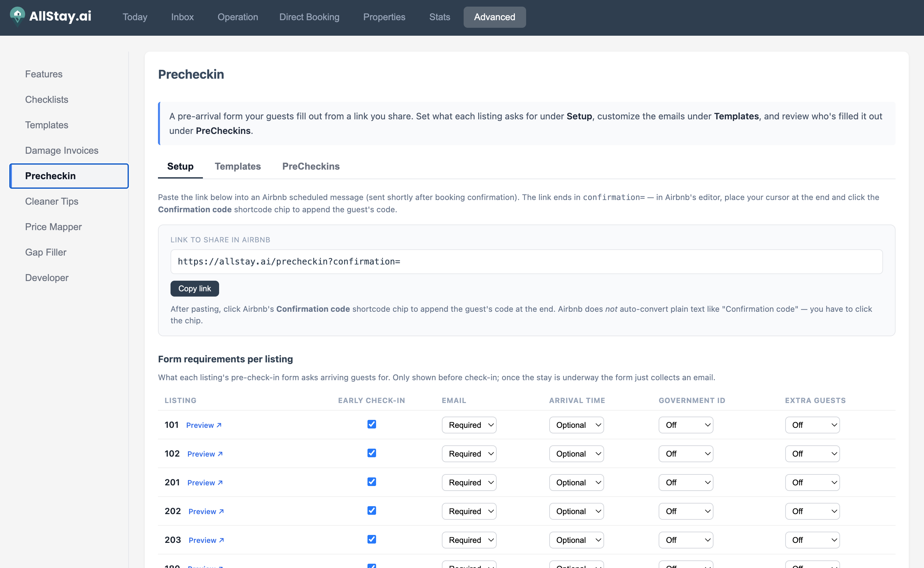The height and width of the screenshot is (568, 924).
Task: Click the Precheckin page title
Action: 191,74
